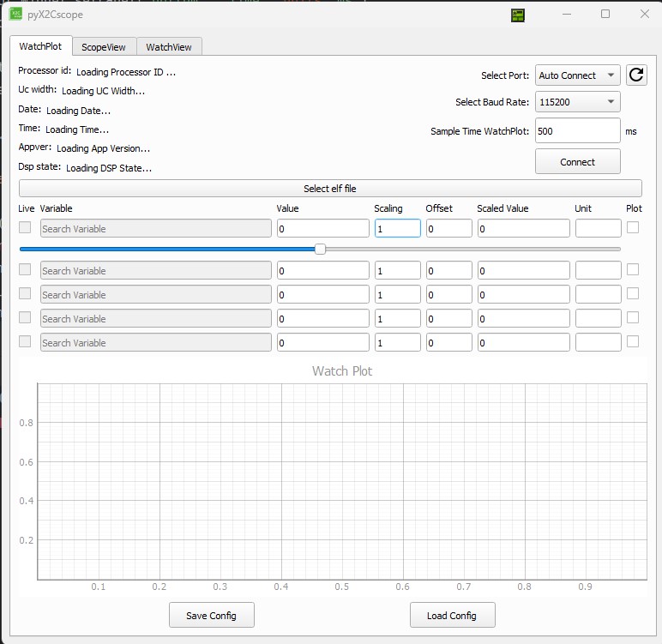662x644 pixels.
Task: Enable the Live checkbox in second variable row
Action: [x=25, y=269]
